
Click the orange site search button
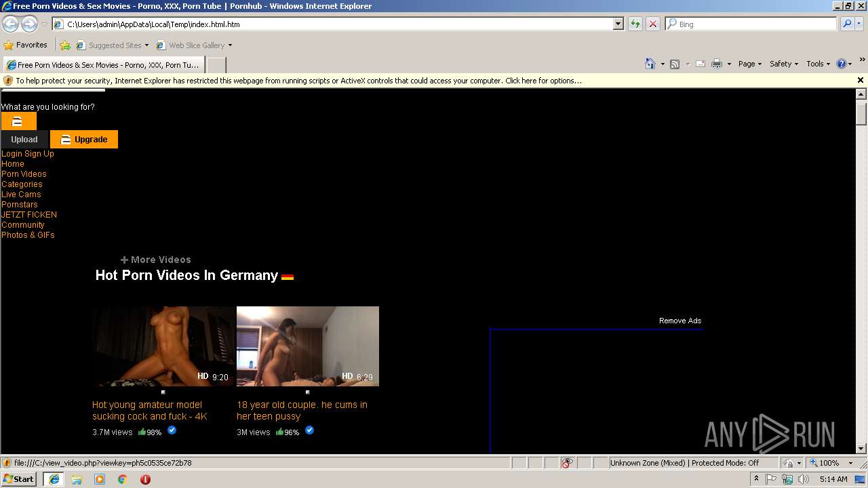pos(18,121)
